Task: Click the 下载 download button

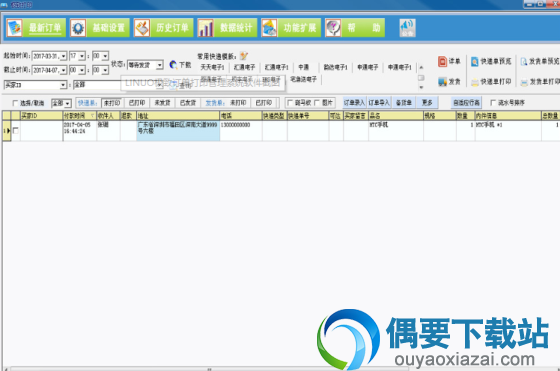Action: [x=180, y=65]
